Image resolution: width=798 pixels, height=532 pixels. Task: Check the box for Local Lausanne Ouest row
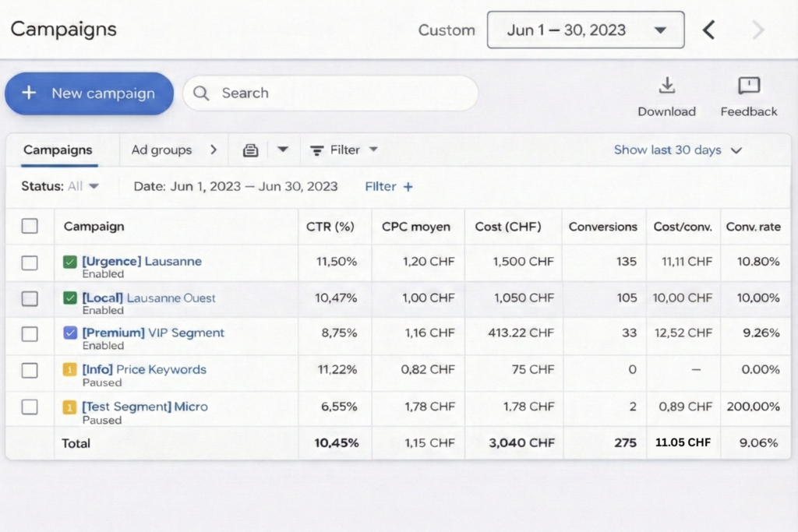(x=30, y=298)
